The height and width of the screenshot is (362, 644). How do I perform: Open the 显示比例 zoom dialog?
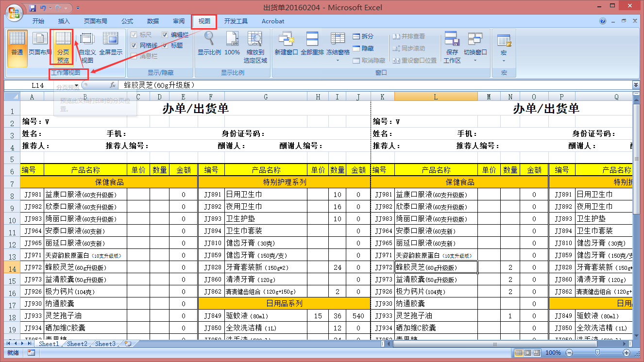pyautogui.click(x=209, y=43)
